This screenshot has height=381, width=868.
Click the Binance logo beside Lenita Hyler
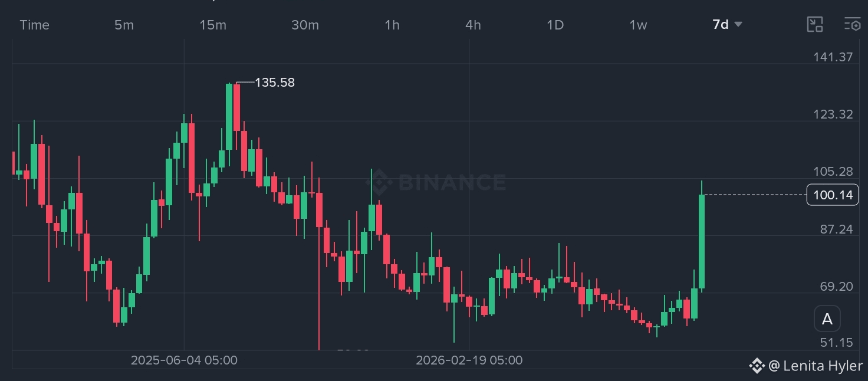pos(757,366)
